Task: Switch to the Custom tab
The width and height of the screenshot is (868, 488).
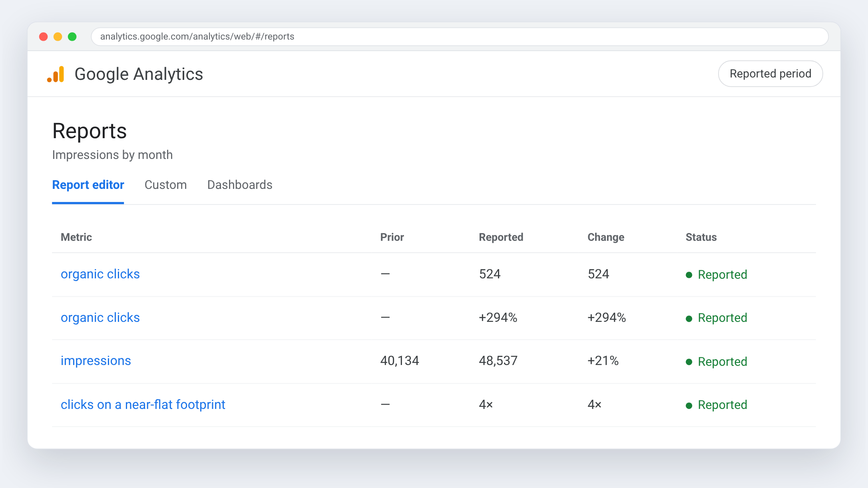Action: point(165,185)
